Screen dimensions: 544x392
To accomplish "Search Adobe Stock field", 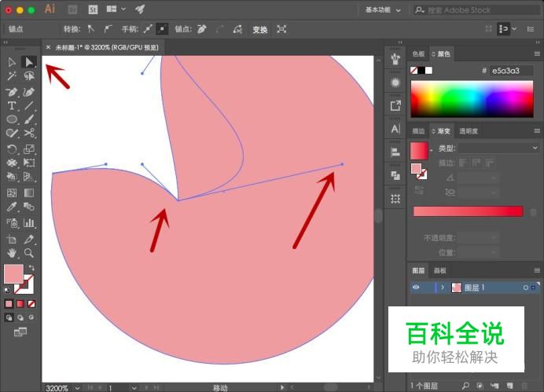I will (x=477, y=10).
